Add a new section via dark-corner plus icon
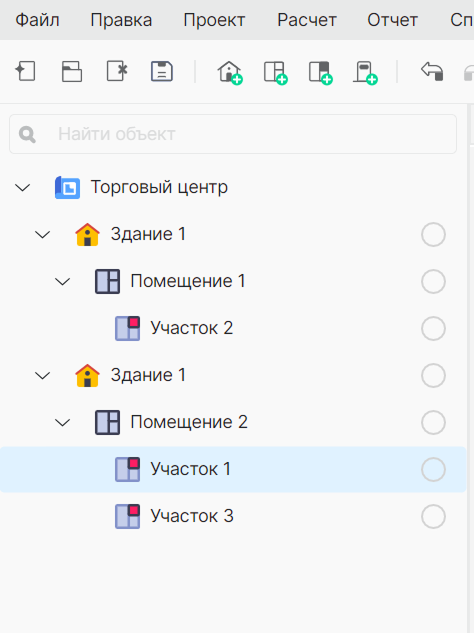 (x=321, y=73)
